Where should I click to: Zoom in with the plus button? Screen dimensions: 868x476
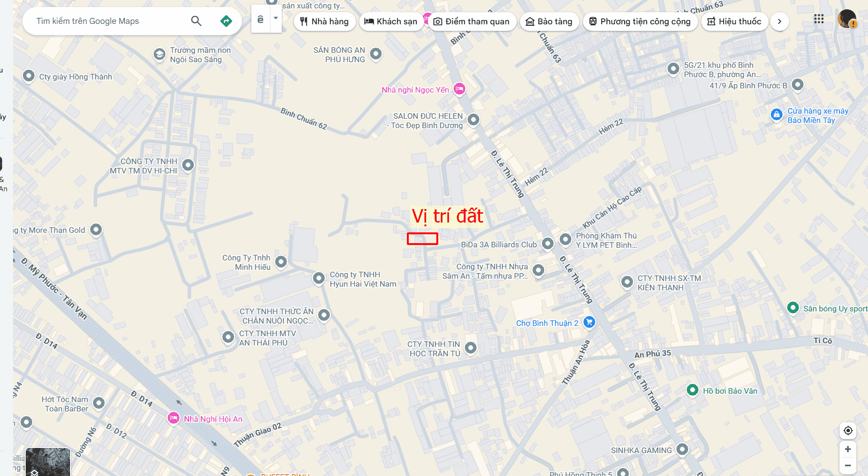pos(848,449)
